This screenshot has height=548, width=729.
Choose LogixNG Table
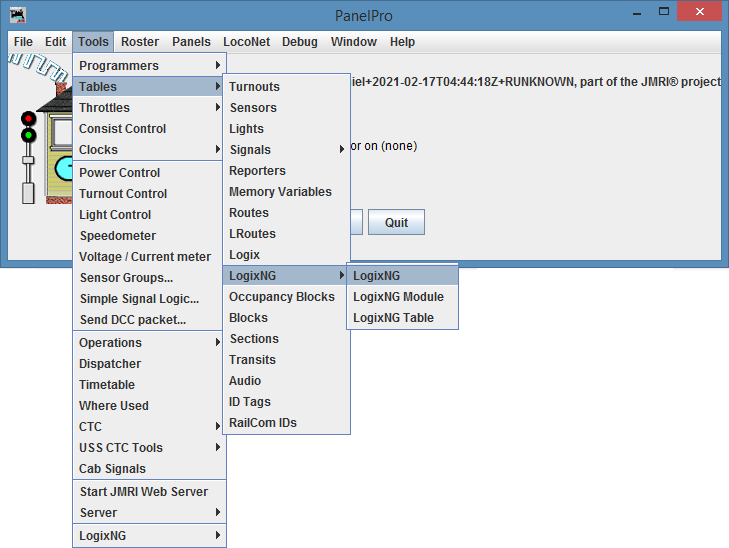(403, 318)
